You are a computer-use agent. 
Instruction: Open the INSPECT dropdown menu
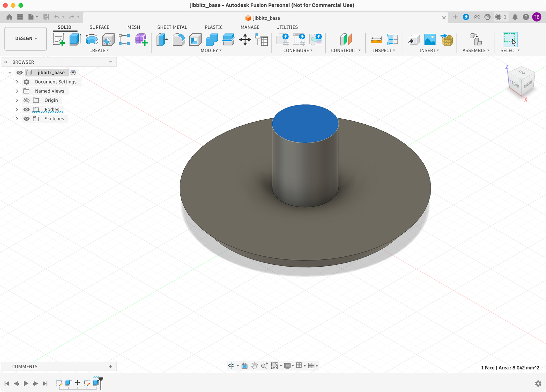(x=384, y=51)
